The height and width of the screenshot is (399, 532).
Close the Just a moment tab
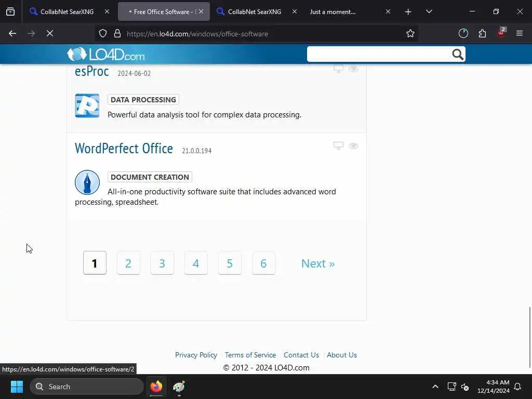coord(388,12)
